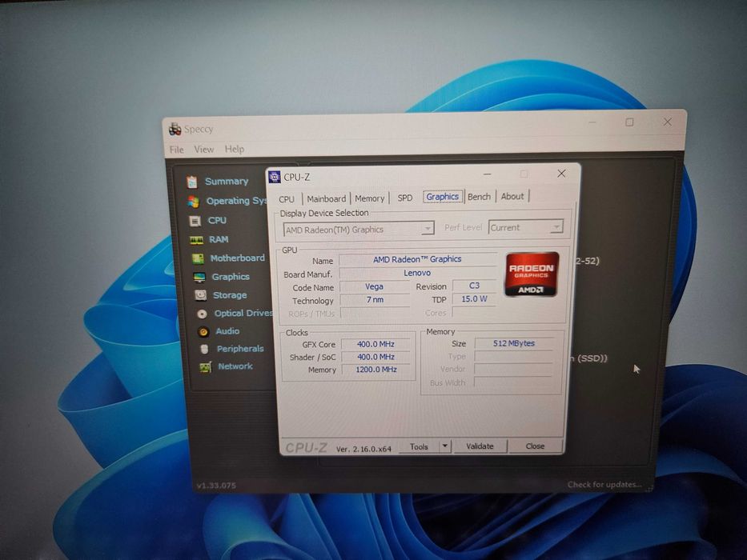The width and height of the screenshot is (747, 560).
Task: Click the Tools button in CPU-Z
Action: (419, 446)
